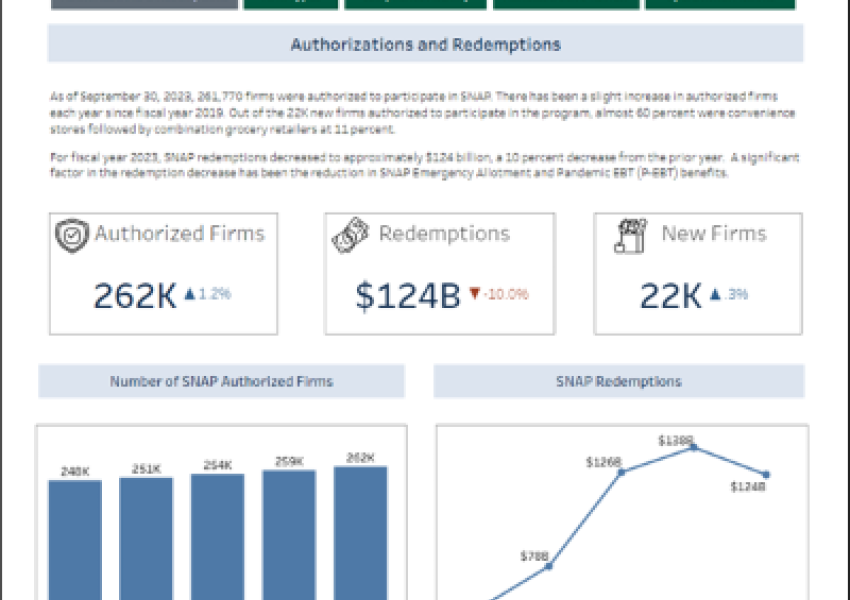Select the bar labeled 262K in the chart
This screenshot has height=600, width=850.
point(360,533)
